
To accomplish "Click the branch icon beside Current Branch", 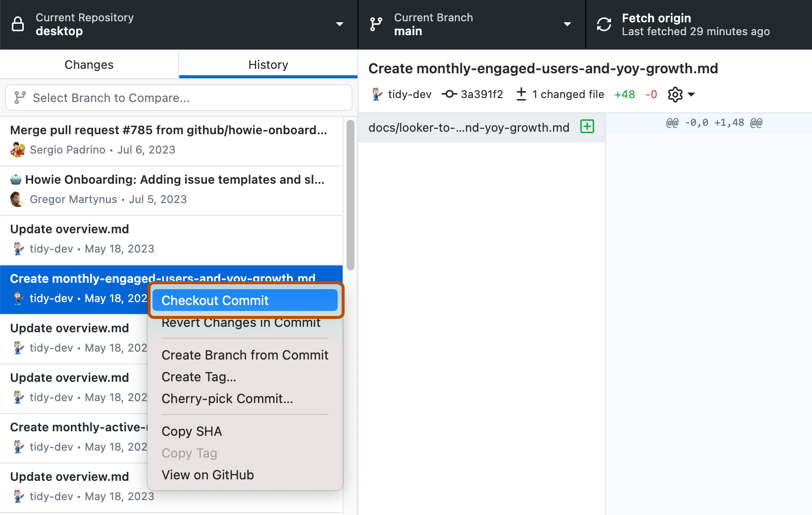I will (376, 24).
